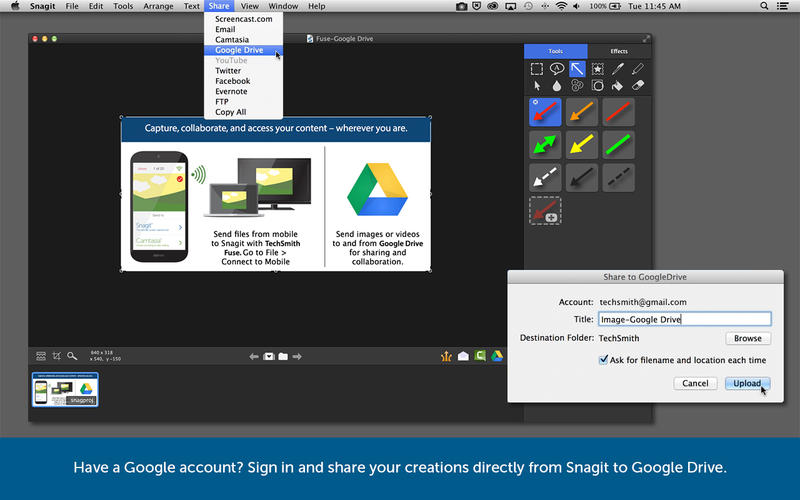The height and width of the screenshot is (500, 800).
Task: Click the Title text field
Action: coord(684,320)
